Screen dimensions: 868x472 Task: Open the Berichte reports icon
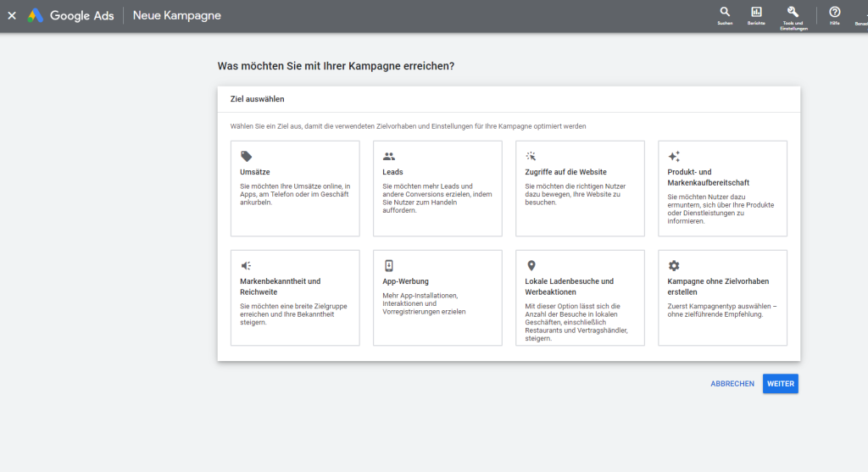(756, 12)
